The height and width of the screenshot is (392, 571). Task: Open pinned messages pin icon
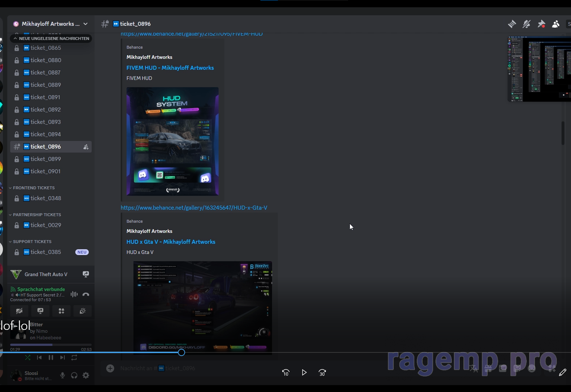(541, 24)
